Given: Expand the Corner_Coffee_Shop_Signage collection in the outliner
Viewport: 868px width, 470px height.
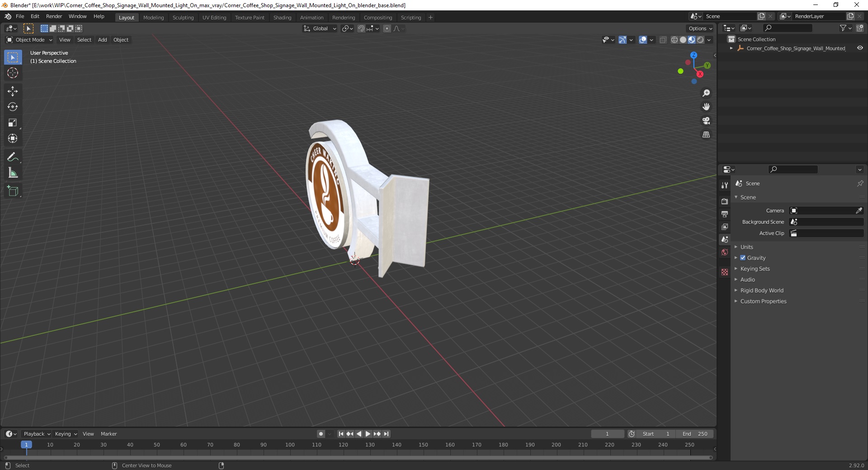Looking at the screenshot, I should point(731,48).
